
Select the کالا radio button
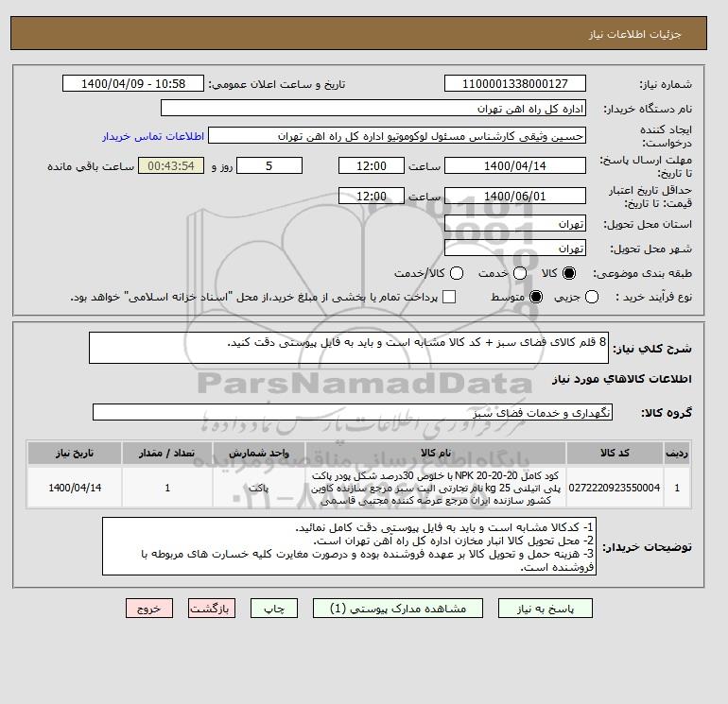coord(569,273)
